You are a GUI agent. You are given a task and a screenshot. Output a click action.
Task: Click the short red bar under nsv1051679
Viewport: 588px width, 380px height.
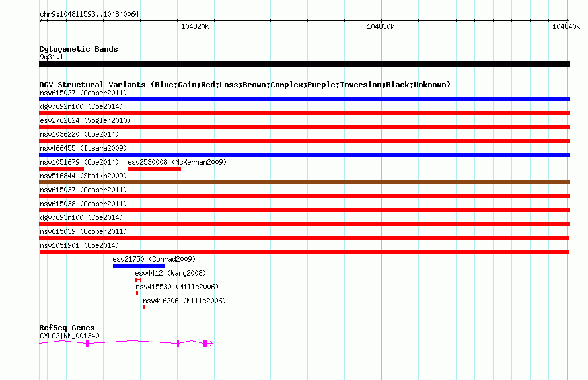click(x=61, y=169)
